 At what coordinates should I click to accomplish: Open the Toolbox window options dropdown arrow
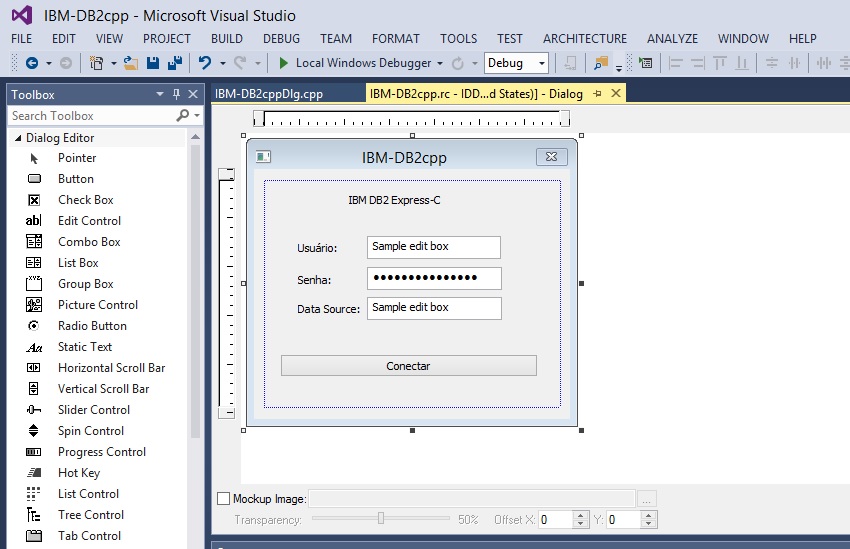click(x=160, y=95)
